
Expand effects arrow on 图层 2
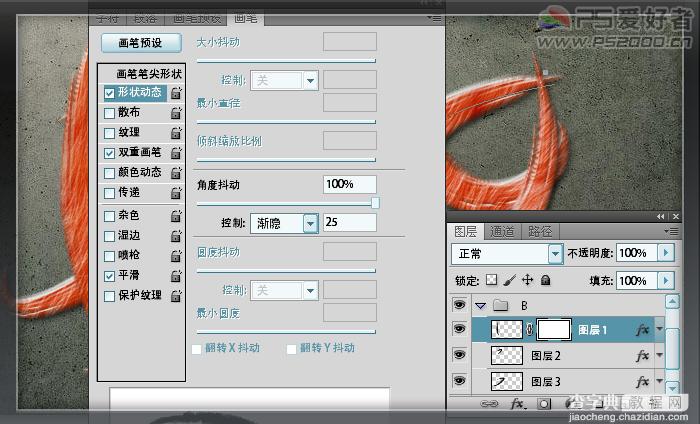coord(659,355)
